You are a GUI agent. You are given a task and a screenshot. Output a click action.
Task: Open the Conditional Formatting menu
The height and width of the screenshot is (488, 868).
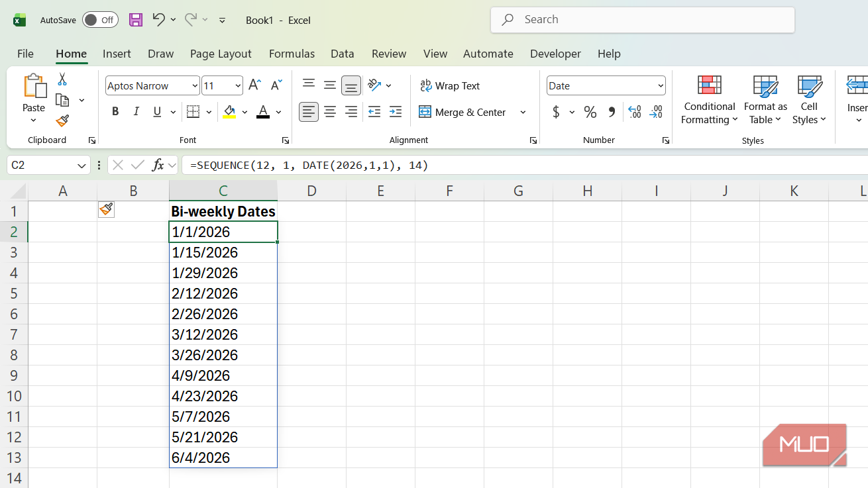coord(710,100)
